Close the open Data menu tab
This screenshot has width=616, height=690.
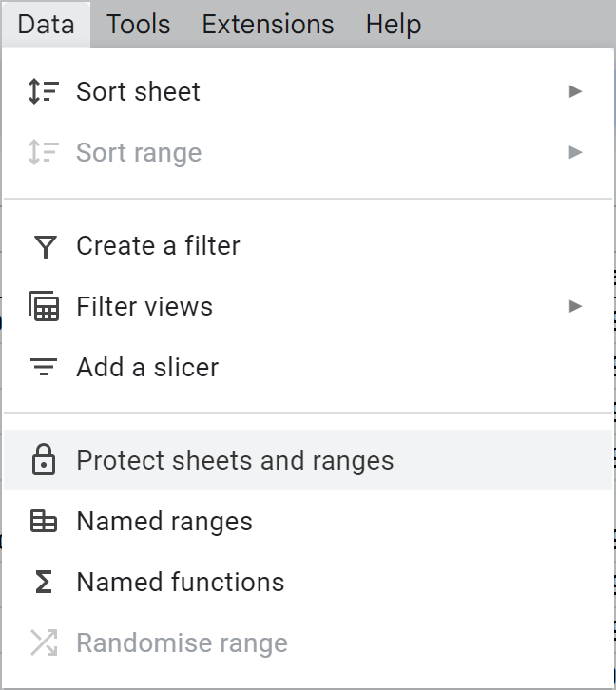point(46,24)
